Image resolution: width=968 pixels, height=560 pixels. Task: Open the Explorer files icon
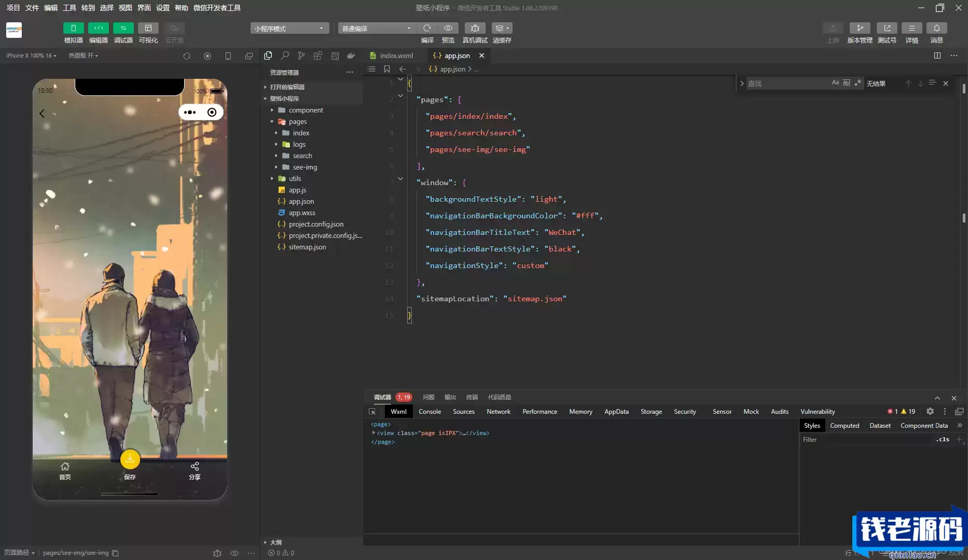[x=268, y=55]
